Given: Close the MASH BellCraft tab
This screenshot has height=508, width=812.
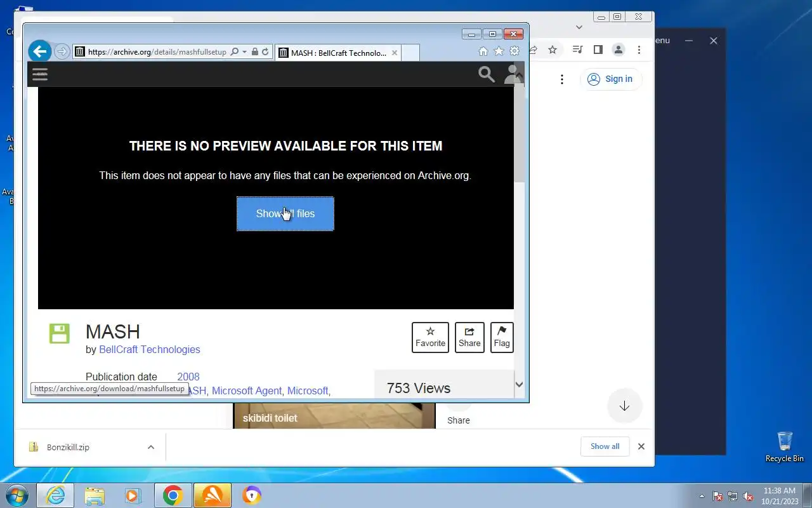Looking at the screenshot, I should [395, 53].
